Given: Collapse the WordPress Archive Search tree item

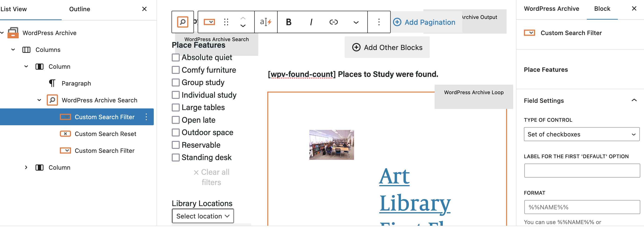Looking at the screenshot, I should [39, 100].
